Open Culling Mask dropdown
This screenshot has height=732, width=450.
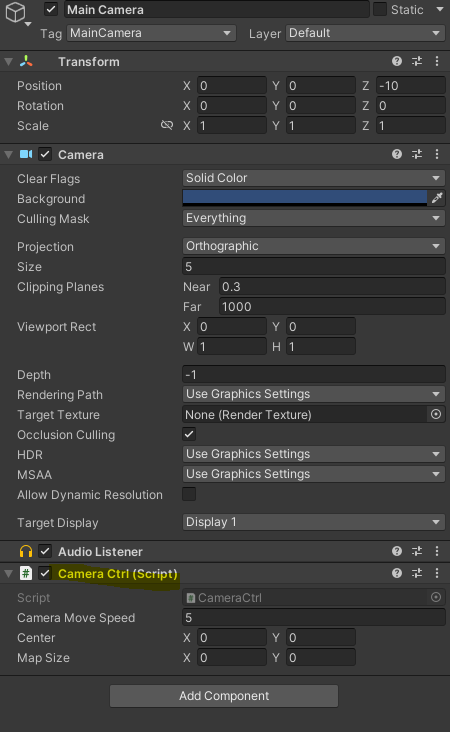[x=313, y=218]
